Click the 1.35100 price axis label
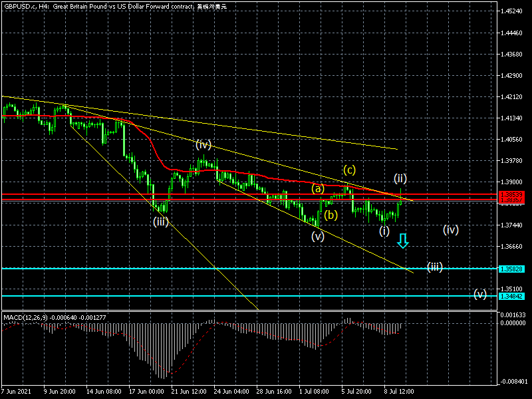This screenshot has width=532, height=399. [x=511, y=289]
